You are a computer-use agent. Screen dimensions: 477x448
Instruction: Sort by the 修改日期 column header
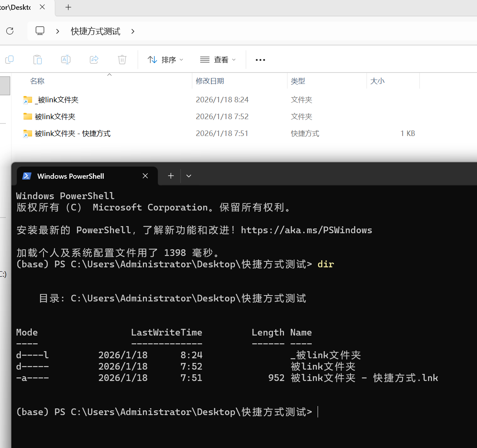point(210,81)
